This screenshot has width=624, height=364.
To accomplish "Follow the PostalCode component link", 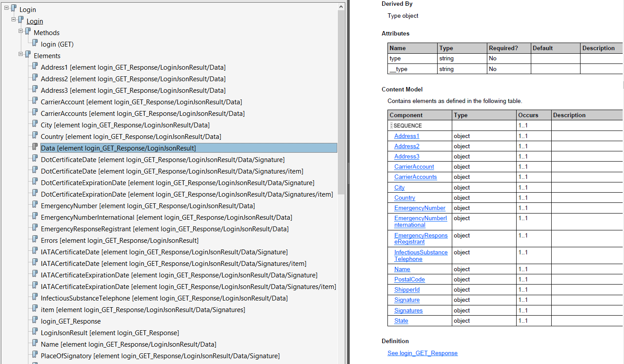I will tap(410, 279).
